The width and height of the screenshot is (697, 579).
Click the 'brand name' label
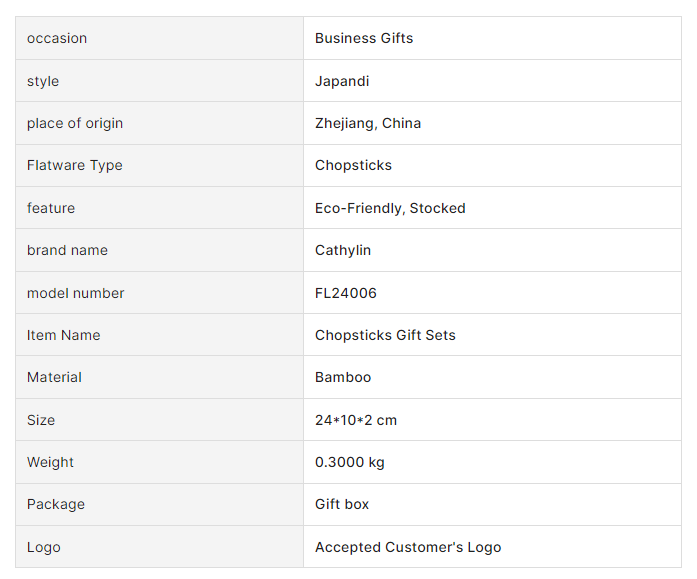[67, 250]
